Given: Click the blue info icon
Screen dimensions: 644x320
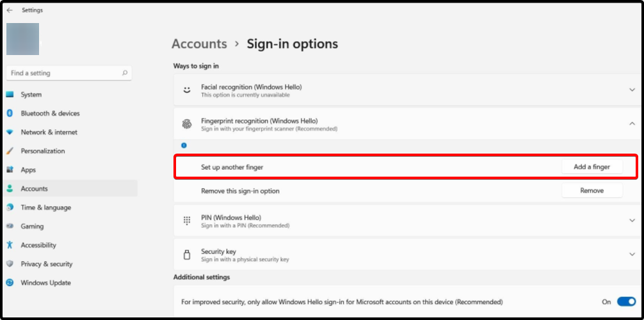Looking at the screenshot, I should pyautogui.click(x=184, y=145).
